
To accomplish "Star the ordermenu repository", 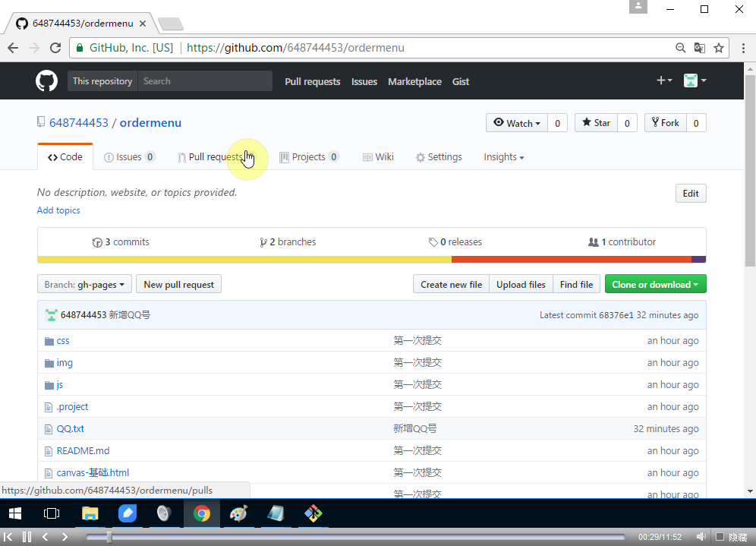I will pyautogui.click(x=596, y=123).
